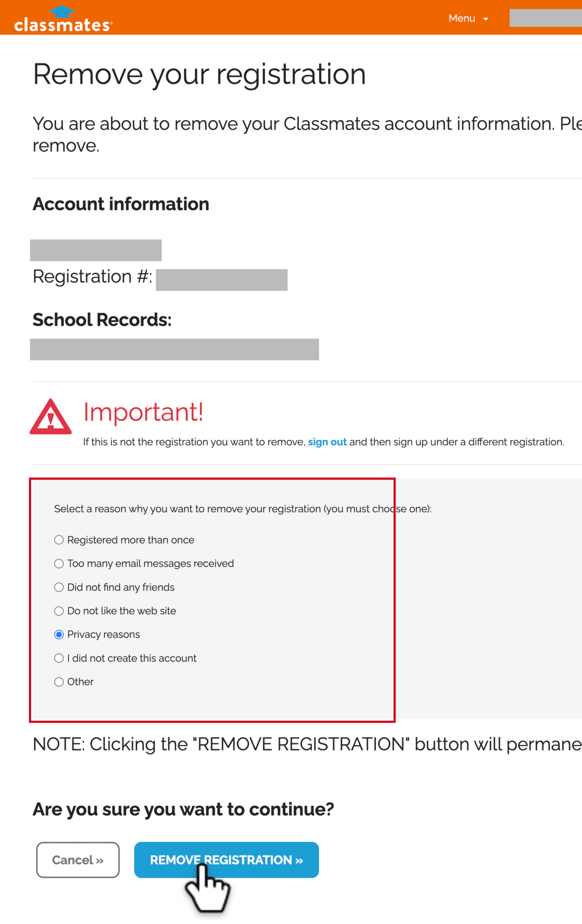This screenshot has height=924, width=582.
Task: Click the Important! heading text
Action: tap(143, 412)
